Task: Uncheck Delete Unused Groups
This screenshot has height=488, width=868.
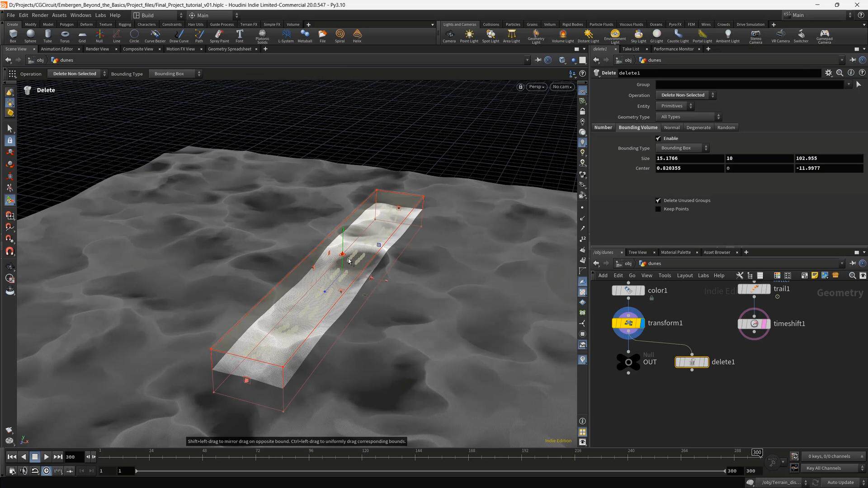Action: (658, 201)
